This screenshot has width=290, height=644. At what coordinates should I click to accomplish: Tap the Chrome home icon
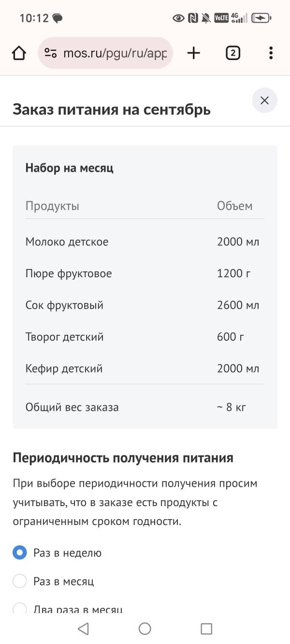click(18, 53)
